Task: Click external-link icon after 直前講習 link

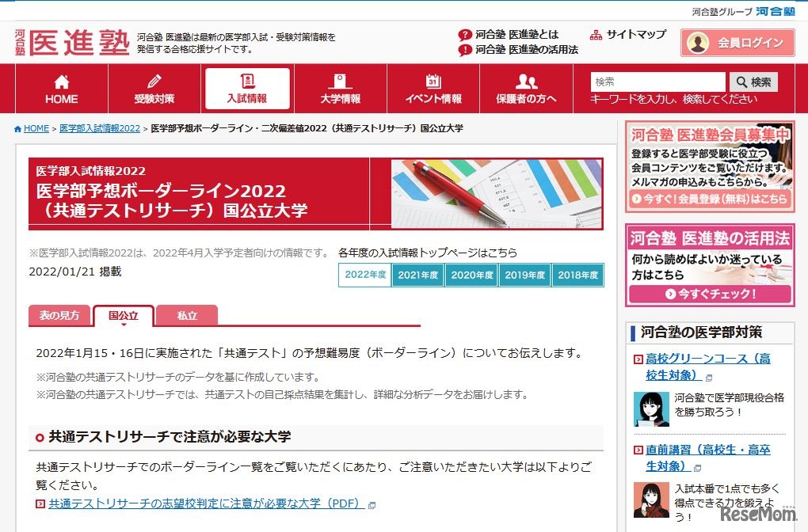Action: [x=698, y=468]
